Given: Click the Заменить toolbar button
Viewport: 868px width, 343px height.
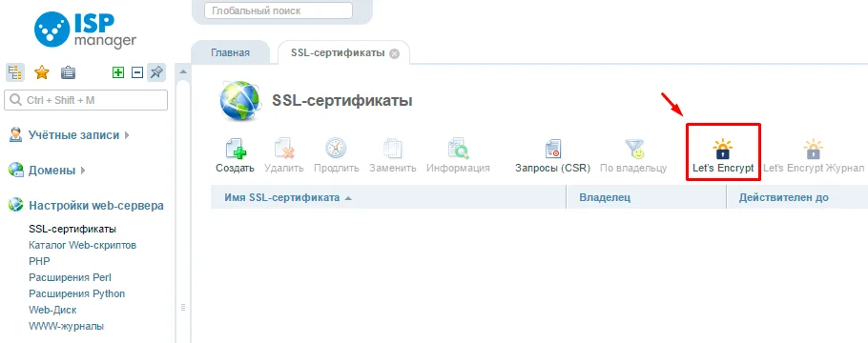Looking at the screenshot, I should tap(392, 156).
